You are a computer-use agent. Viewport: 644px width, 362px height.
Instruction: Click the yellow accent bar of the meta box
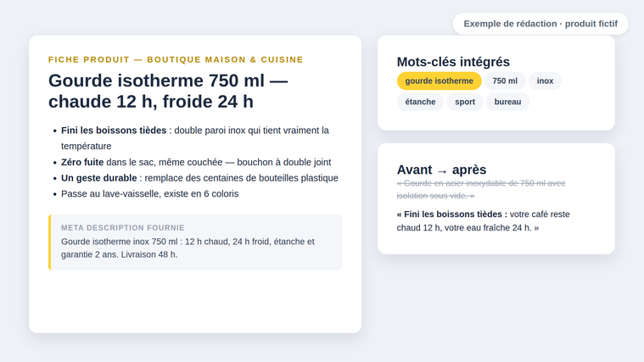point(50,242)
